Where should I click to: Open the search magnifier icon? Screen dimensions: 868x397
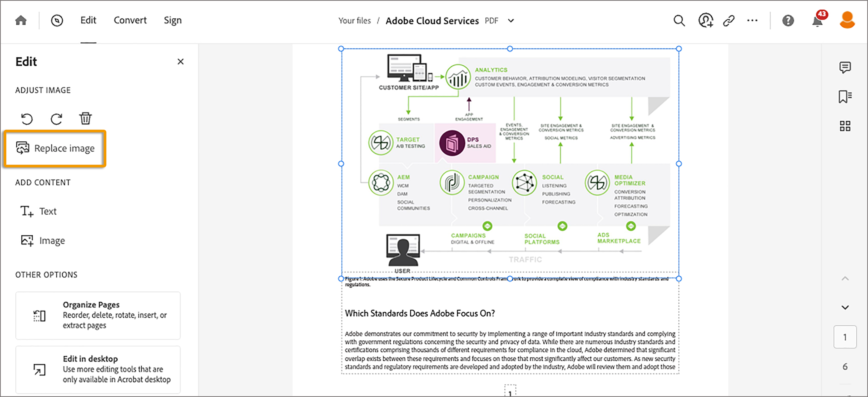(679, 21)
